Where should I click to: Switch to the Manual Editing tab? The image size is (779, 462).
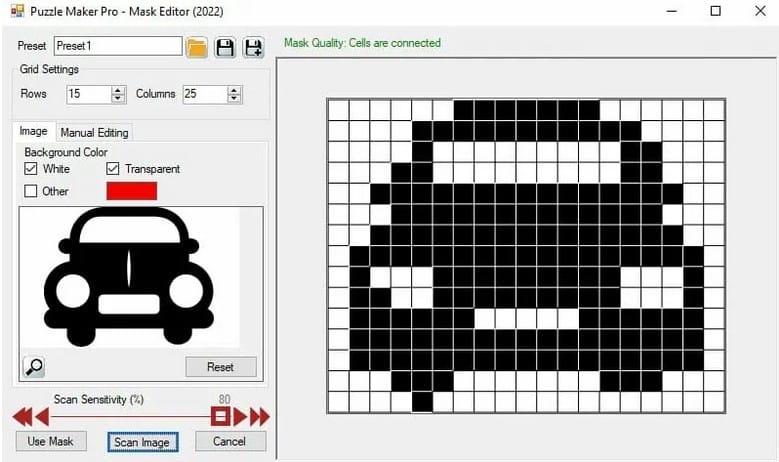point(94,132)
